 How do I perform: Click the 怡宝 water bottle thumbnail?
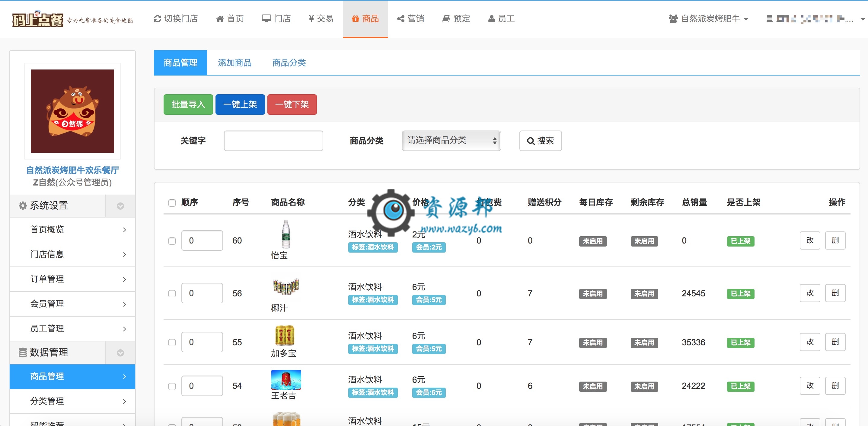tap(286, 234)
